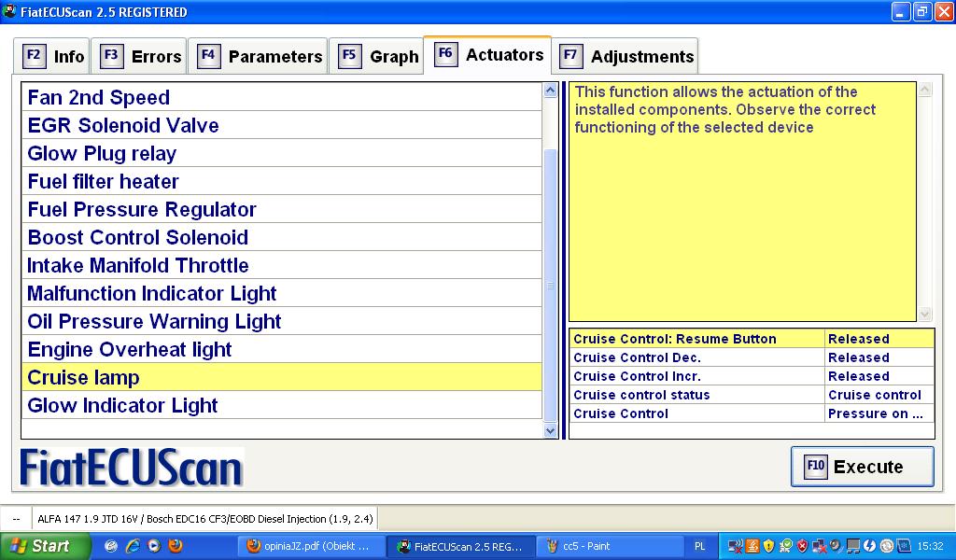Click the 'Pressure on ...' value cell
This screenshot has width=956, height=560.
(x=879, y=413)
